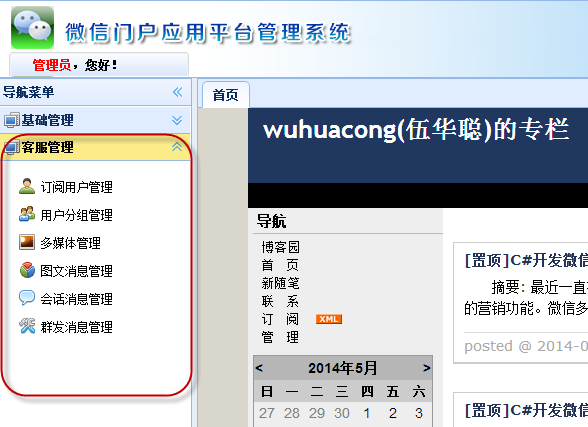Open 订阅用户管理 menu item

(76, 187)
